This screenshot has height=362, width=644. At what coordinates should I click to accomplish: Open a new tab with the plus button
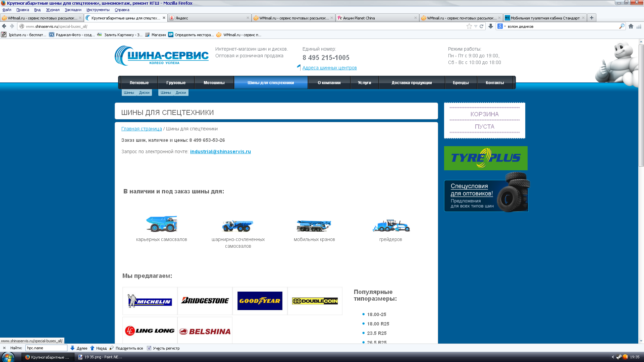[x=592, y=18]
